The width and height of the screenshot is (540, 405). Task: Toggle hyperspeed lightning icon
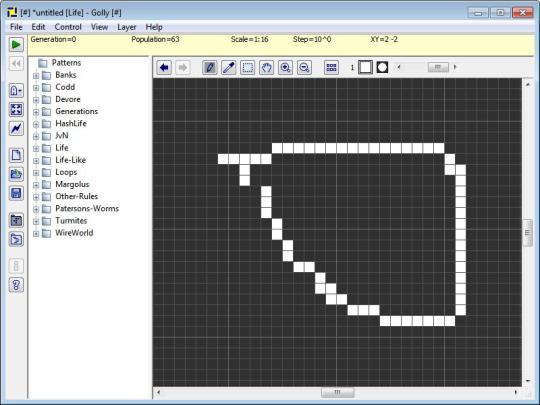tap(16, 128)
